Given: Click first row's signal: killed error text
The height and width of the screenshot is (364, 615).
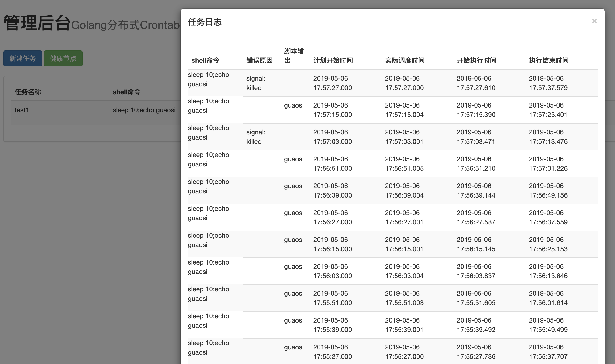Looking at the screenshot, I should 256,83.
